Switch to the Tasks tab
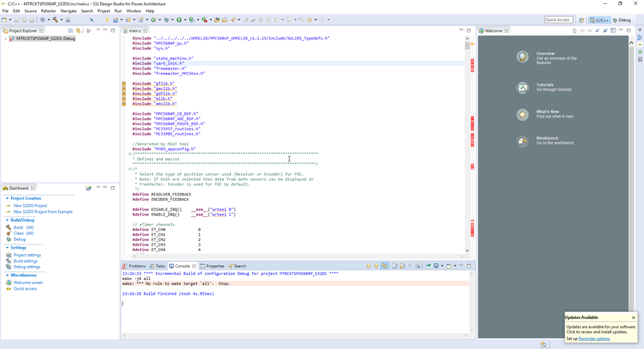Viewport: 644px width, 349px height. coord(157,266)
